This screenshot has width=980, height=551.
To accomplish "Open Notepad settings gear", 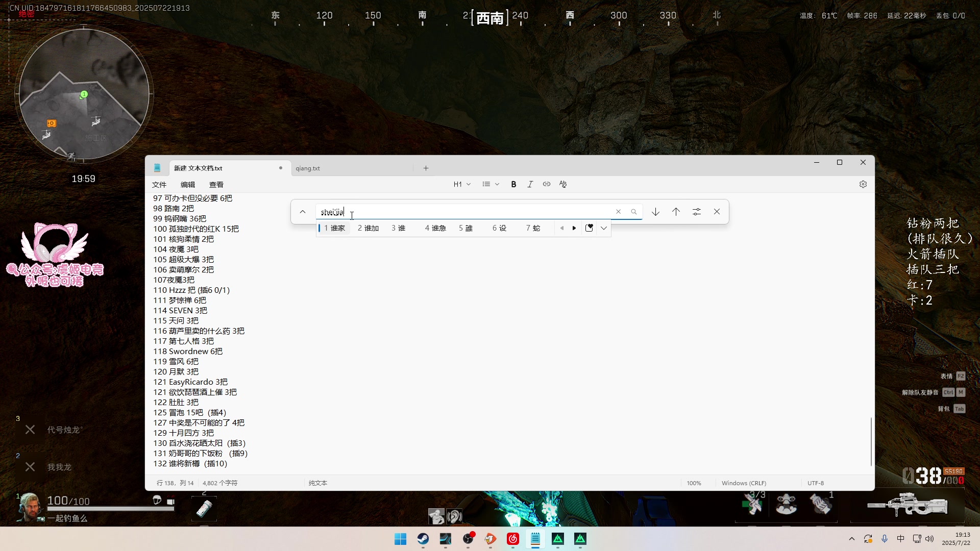I will tap(863, 184).
